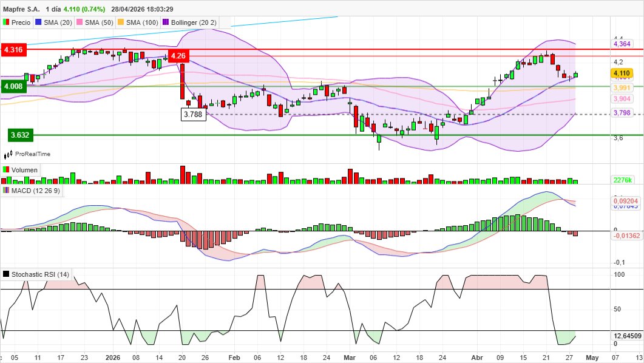This screenshot has width=644, height=363.
Task: Click the 4,2 price axis label
Action: (618, 63)
